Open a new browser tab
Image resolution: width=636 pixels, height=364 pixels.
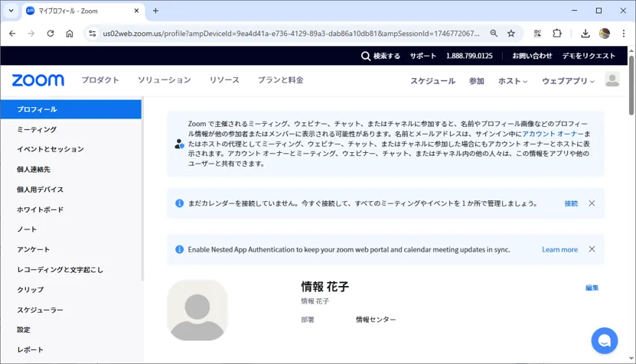pyautogui.click(x=156, y=11)
